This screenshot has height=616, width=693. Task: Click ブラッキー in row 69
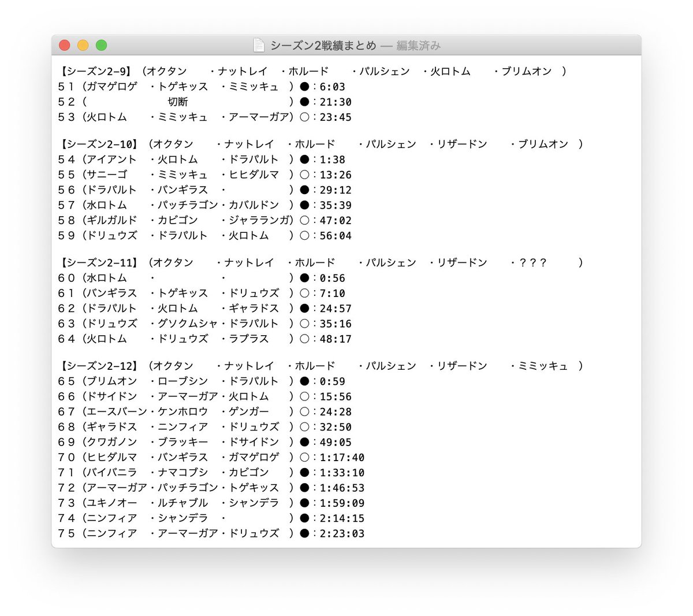183,442
